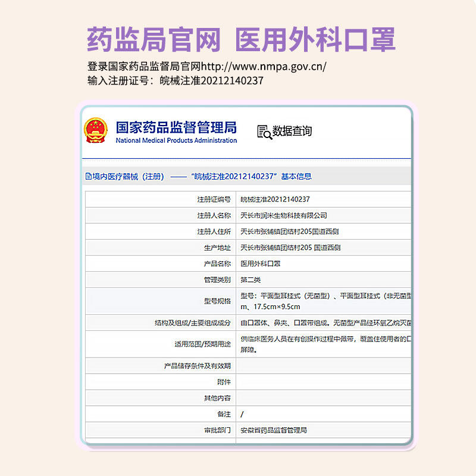
Task: Select the 境内医疗器械（注册）breadcrumb link
Action: click(x=128, y=176)
